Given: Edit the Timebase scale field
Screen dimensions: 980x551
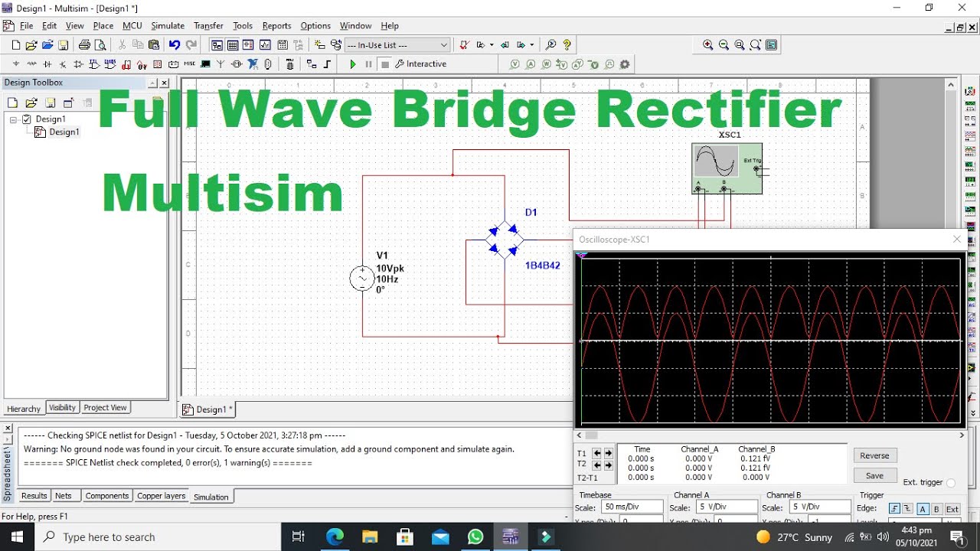Looking at the screenshot, I should click(632, 507).
